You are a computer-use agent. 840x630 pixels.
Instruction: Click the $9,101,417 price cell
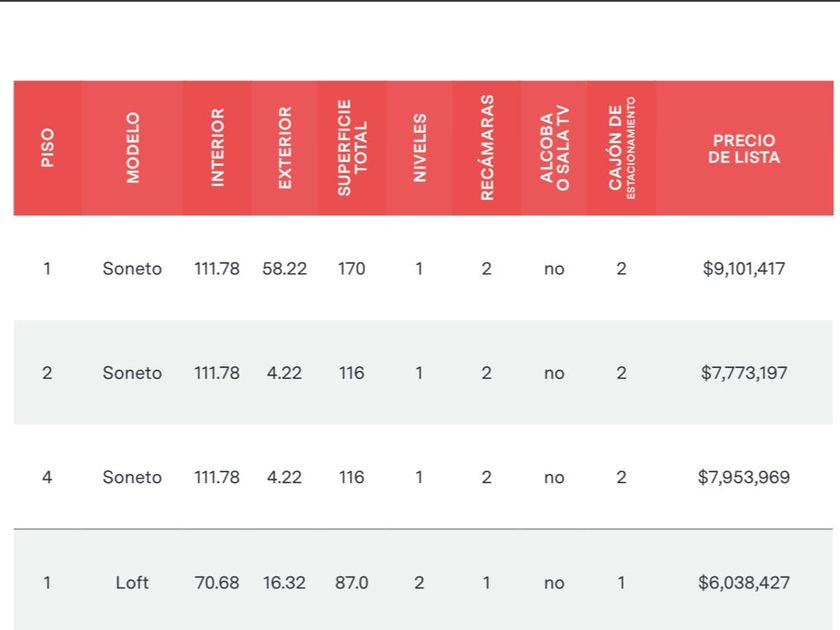[x=744, y=269]
